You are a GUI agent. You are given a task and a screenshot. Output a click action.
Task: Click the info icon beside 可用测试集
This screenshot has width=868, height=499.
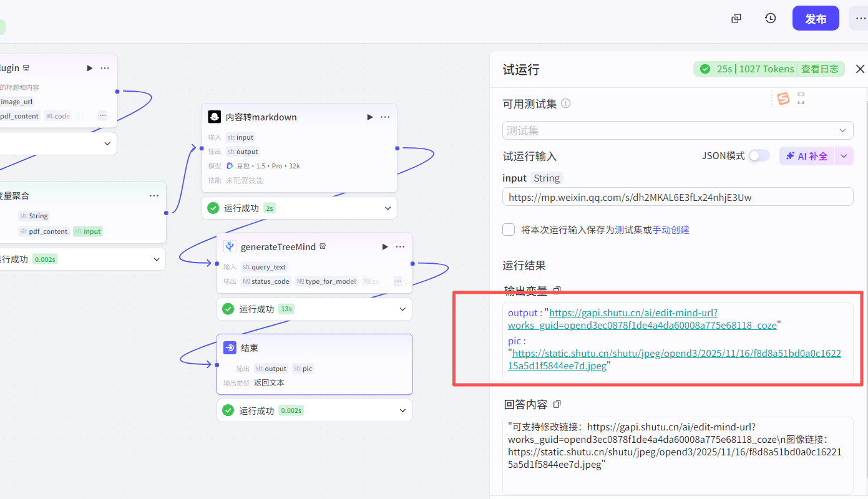(566, 104)
